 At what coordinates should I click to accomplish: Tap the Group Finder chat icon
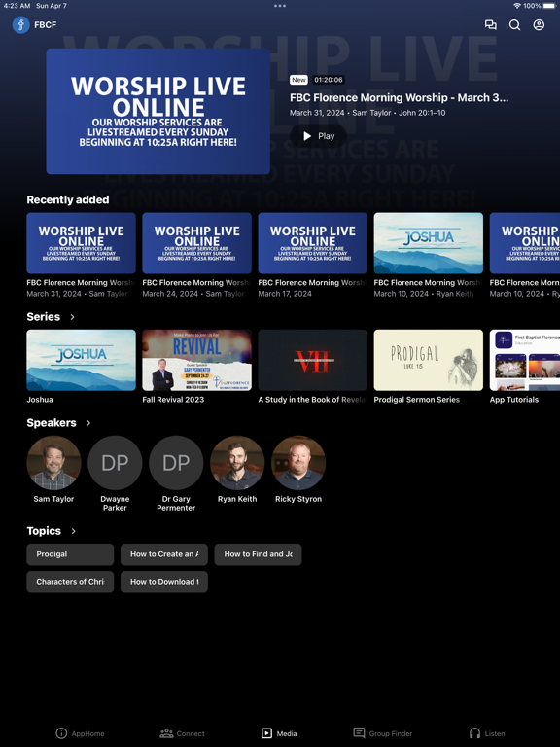click(x=359, y=732)
